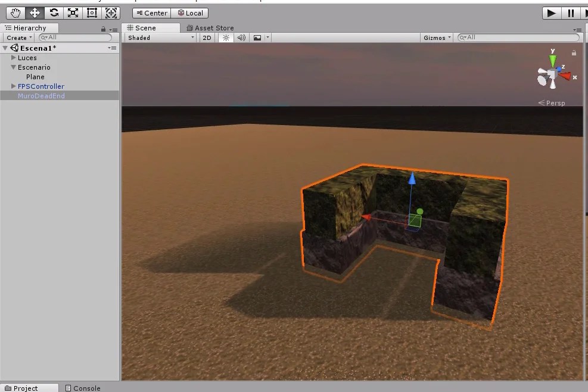The width and height of the screenshot is (588, 392).
Task: Switch to the Scale tool
Action: [73, 13]
